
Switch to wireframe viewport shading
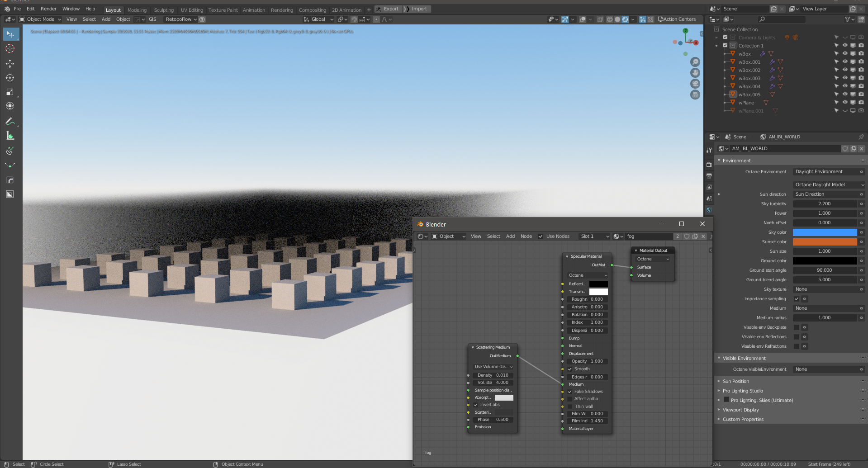609,19
